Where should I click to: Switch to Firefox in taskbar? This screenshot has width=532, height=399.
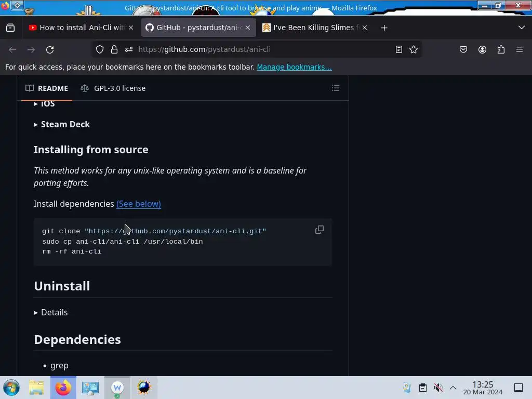point(63,388)
